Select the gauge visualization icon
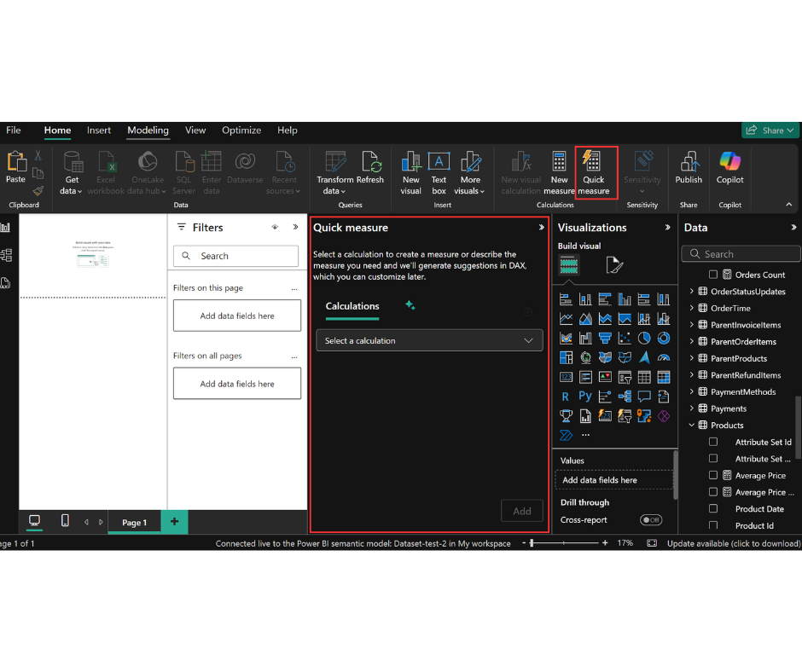The height and width of the screenshot is (672, 802). 664,357
